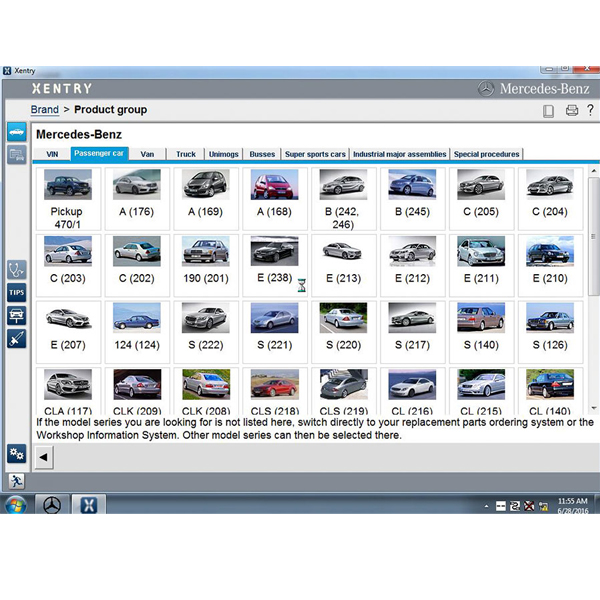Select the CL (140) model
This screenshot has height=600, width=600.
550,391
